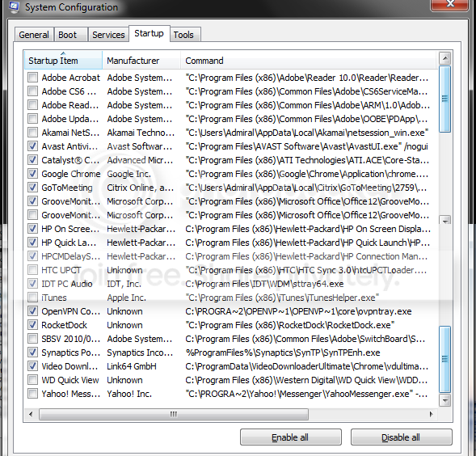
Task: Uncheck the Google Chrome startup item
Action: pyautogui.click(x=32, y=174)
